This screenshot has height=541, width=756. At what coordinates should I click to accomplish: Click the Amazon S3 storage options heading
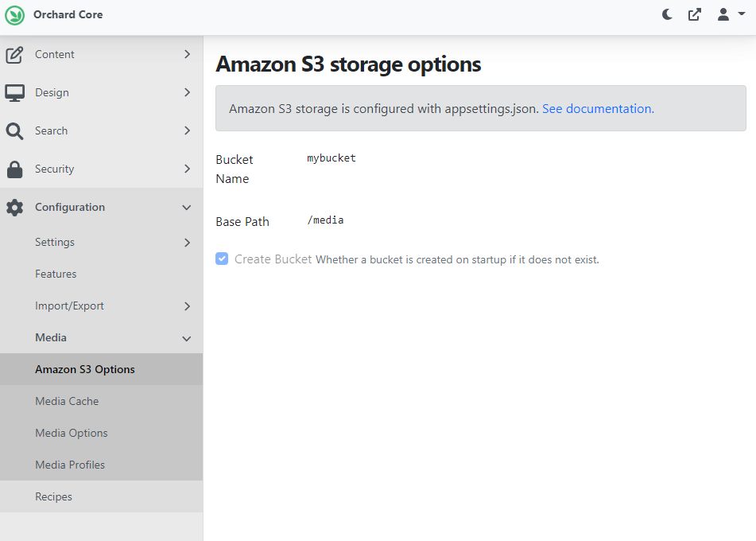click(348, 64)
